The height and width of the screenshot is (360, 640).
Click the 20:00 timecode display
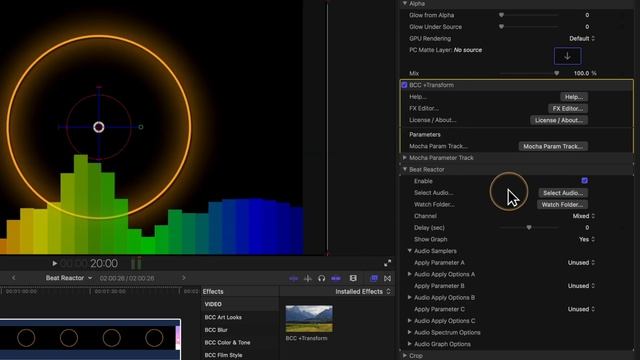click(x=104, y=263)
